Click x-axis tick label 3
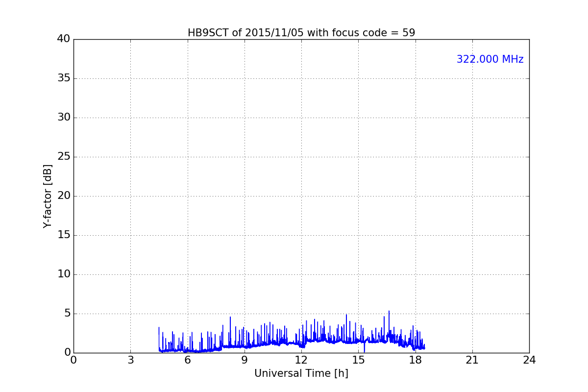This screenshot has width=588, height=392. tap(130, 360)
